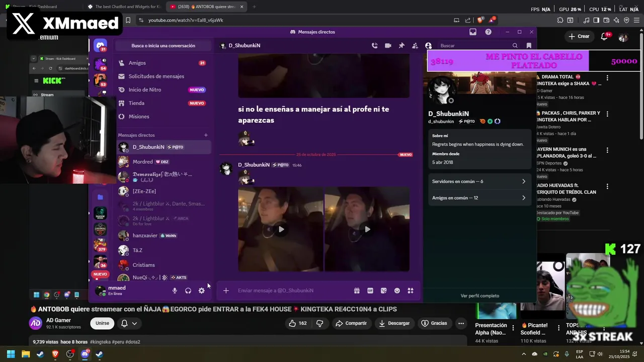The image size is (644, 362).
Task: Play the left video attachment
Action: [x=281, y=229]
